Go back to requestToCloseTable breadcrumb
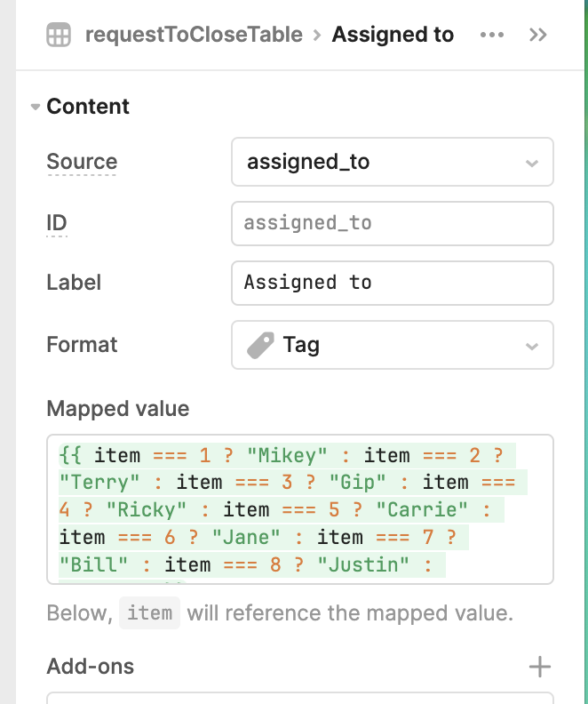Screen dimensions: 588x704 click(194, 35)
